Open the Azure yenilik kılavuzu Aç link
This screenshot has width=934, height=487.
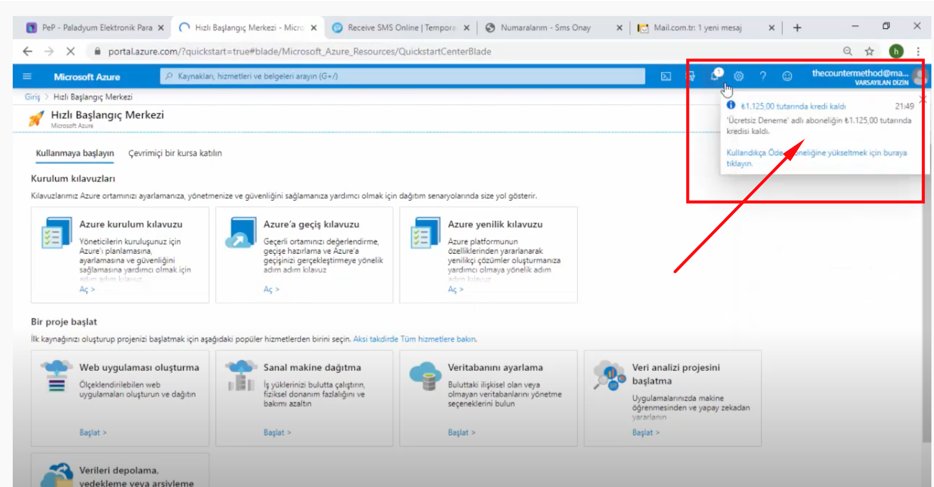tap(456, 289)
